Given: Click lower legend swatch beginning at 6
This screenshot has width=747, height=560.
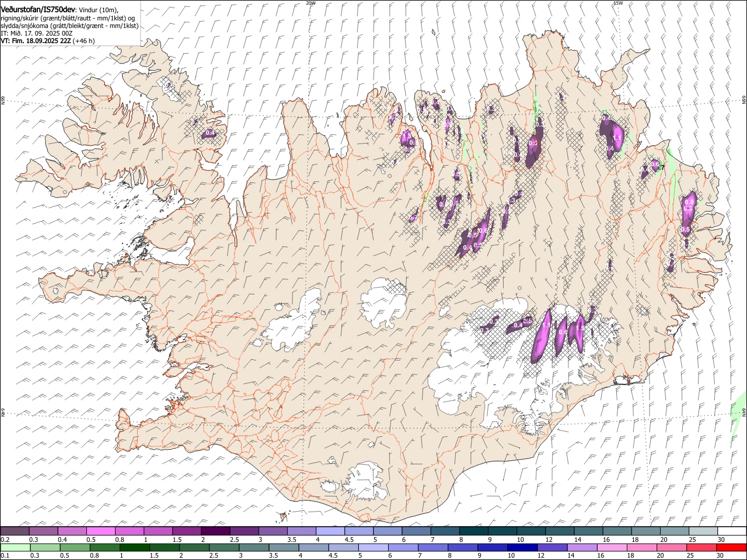Looking at the screenshot, I should tap(402, 547).
